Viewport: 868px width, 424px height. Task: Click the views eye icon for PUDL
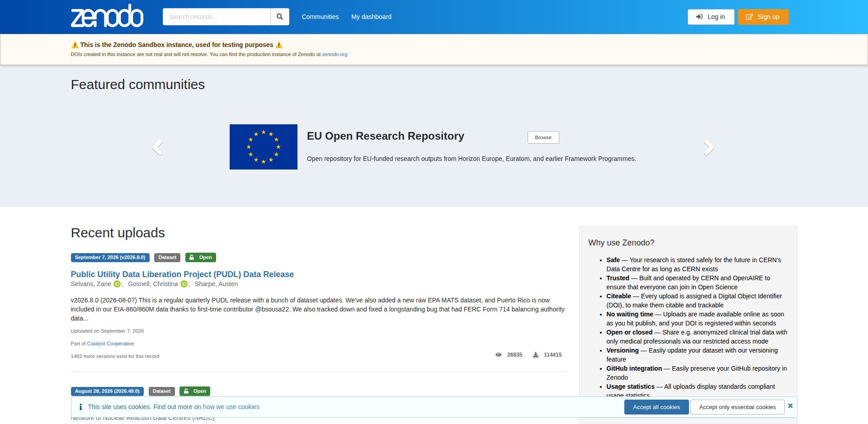tap(498, 355)
